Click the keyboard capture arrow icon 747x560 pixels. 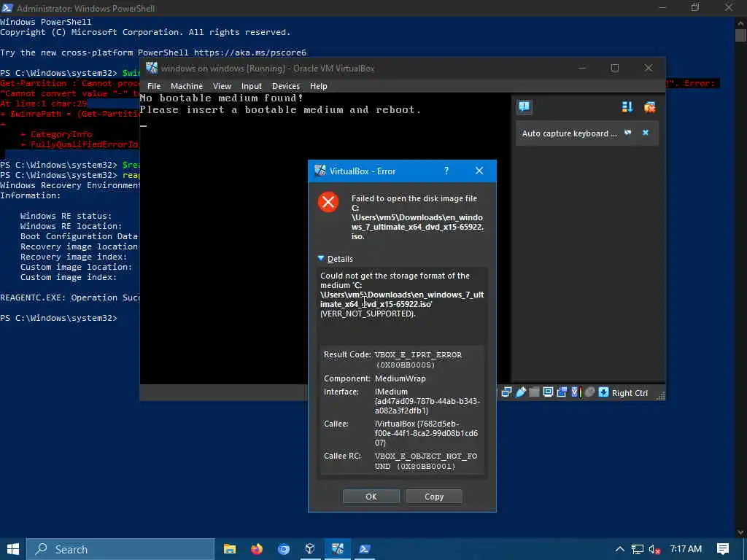click(603, 392)
